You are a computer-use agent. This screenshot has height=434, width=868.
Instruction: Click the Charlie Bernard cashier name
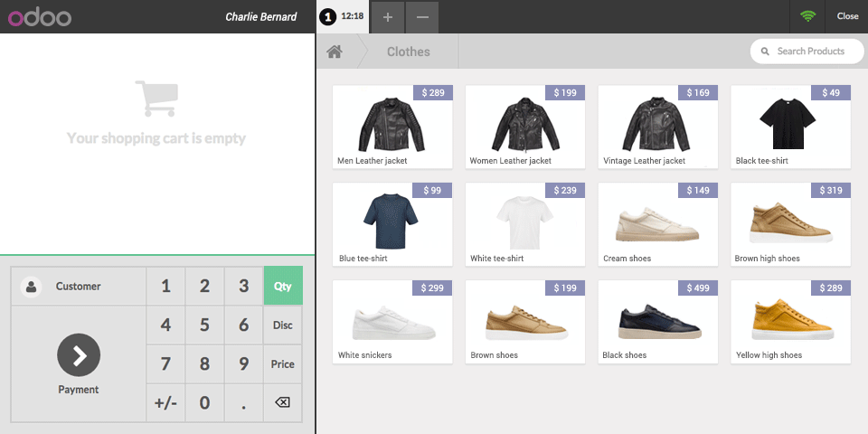[260, 16]
